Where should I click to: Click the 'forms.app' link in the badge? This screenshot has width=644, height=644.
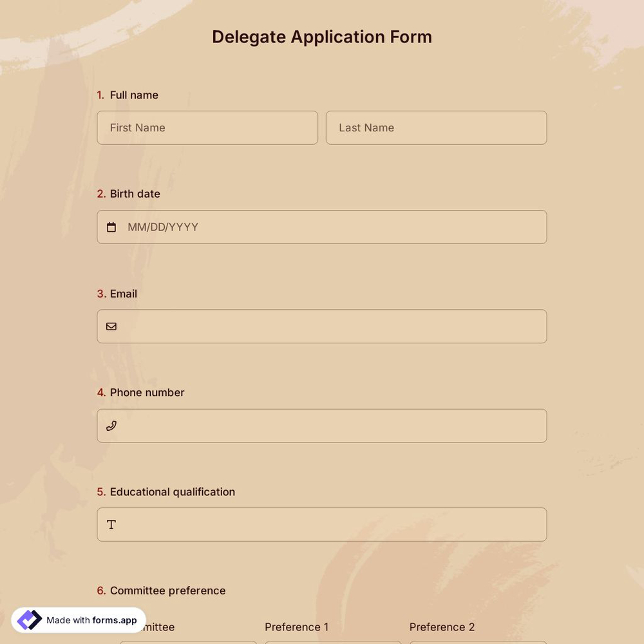(x=113, y=620)
